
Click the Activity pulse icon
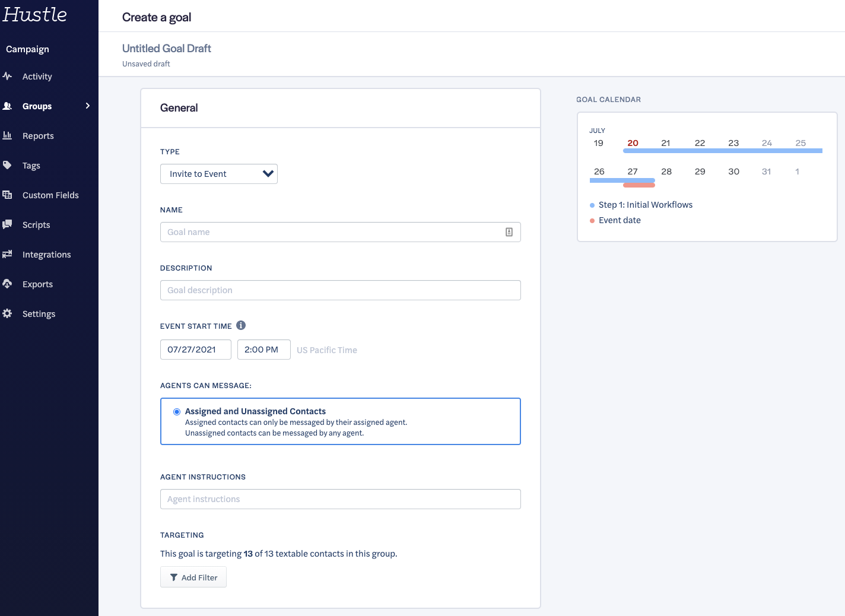(7, 76)
